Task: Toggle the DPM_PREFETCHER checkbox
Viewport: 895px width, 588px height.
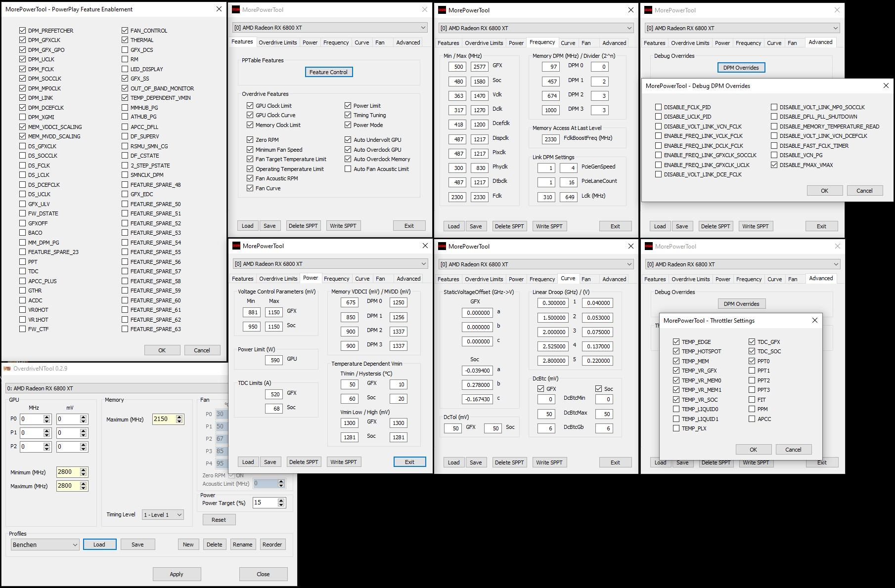Action: [x=22, y=31]
